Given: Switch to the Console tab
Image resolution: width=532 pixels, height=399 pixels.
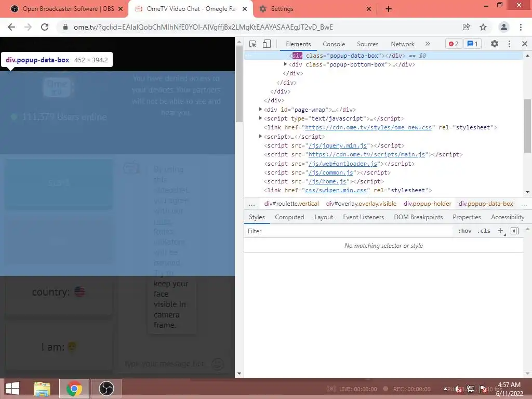Looking at the screenshot, I should 334,44.
